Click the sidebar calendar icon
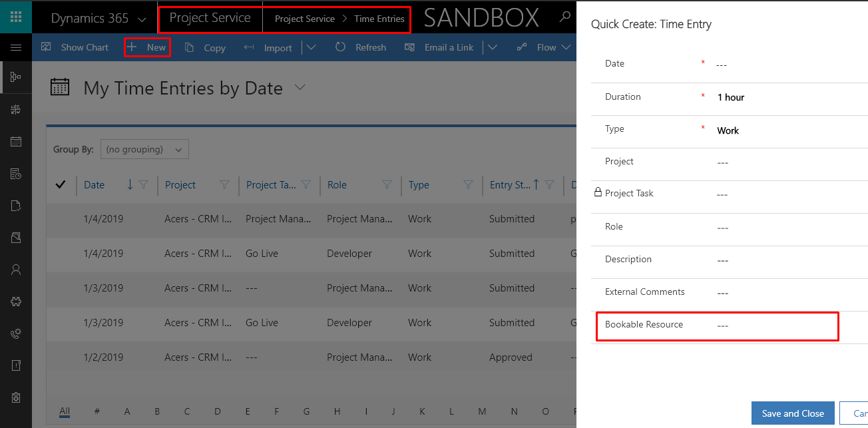868x428 pixels. tap(16, 141)
